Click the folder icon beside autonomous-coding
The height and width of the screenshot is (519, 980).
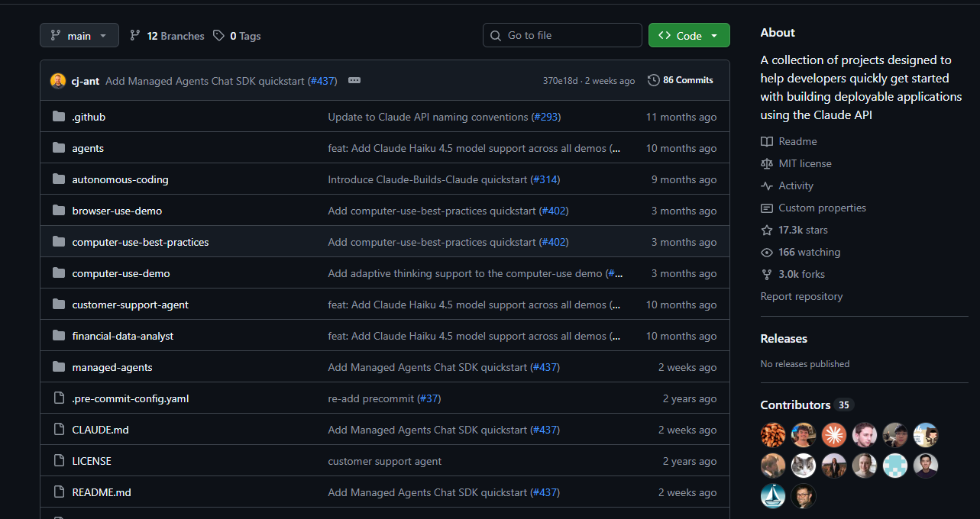(x=59, y=179)
